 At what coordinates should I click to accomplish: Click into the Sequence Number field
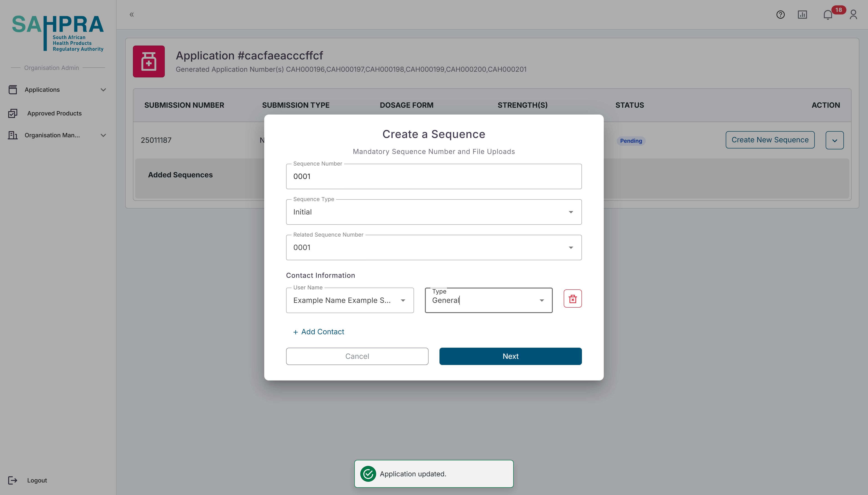tap(434, 176)
